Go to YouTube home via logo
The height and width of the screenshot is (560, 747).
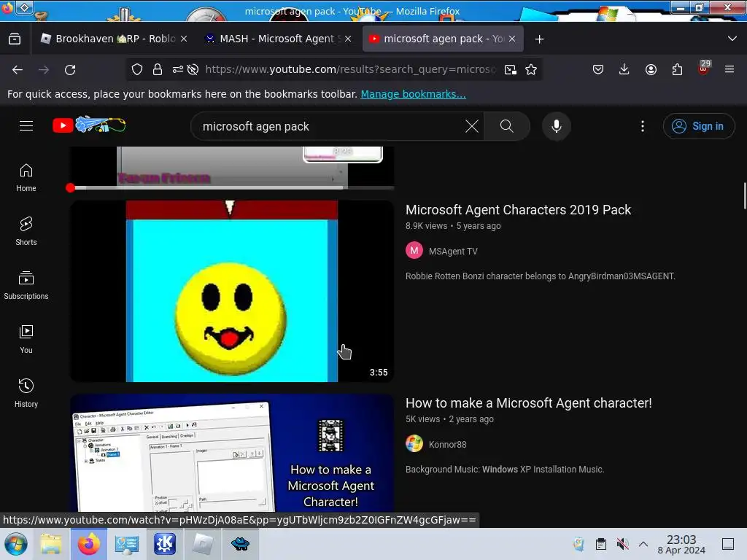point(89,125)
